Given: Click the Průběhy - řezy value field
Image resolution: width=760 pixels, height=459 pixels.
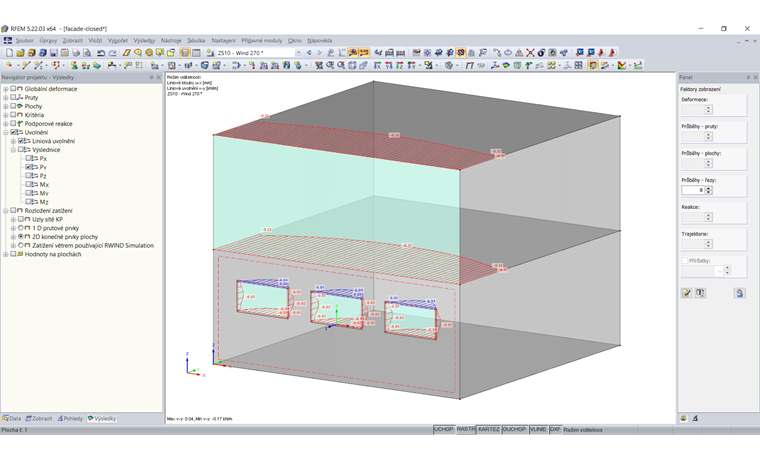Looking at the screenshot, I should coord(693,190).
